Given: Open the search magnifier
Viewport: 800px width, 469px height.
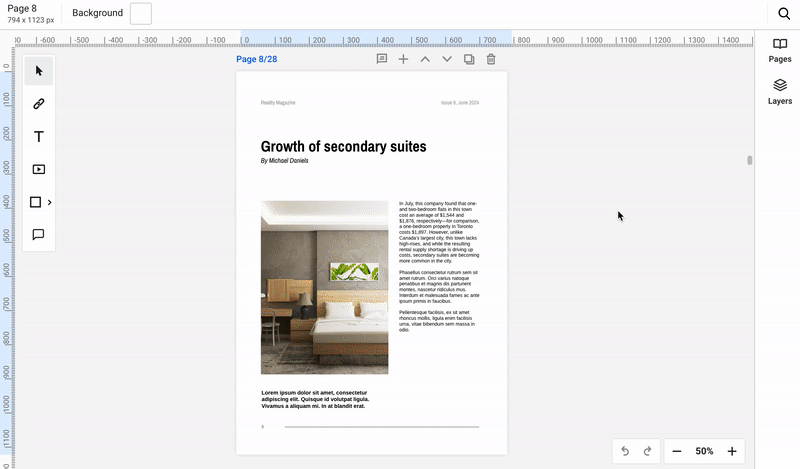Looking at the screenshot, I should [x=784, y=13].
